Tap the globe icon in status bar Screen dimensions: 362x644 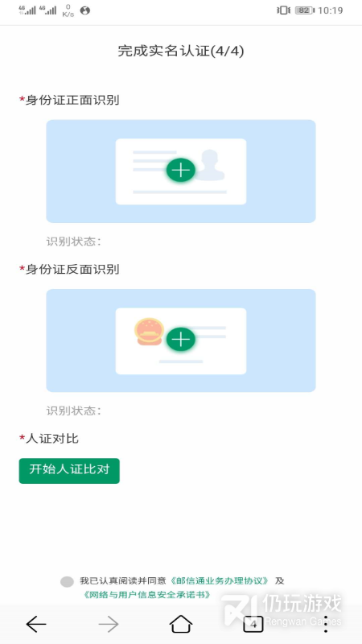click(85, 10)
